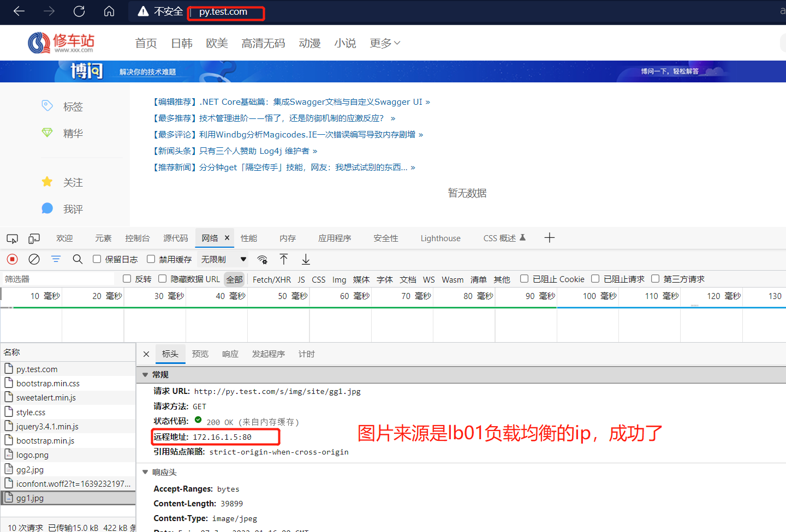This screenshot has height=532, width=786.
Task: Import HAR file with upload arrow
Action: pos(284,259)
